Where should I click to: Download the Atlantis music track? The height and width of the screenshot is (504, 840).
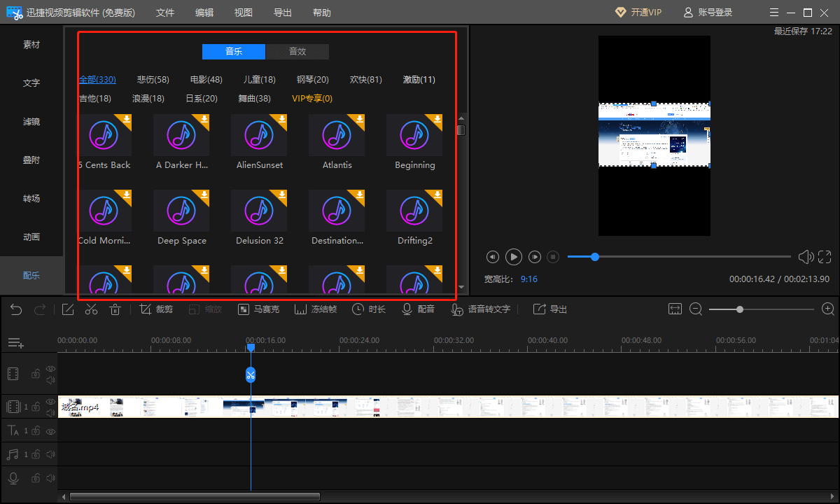tap(360, 119)
